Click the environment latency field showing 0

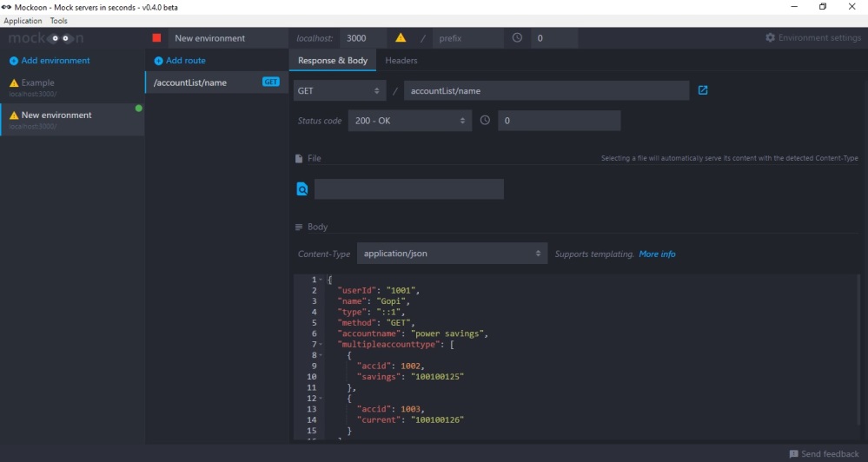554,38
